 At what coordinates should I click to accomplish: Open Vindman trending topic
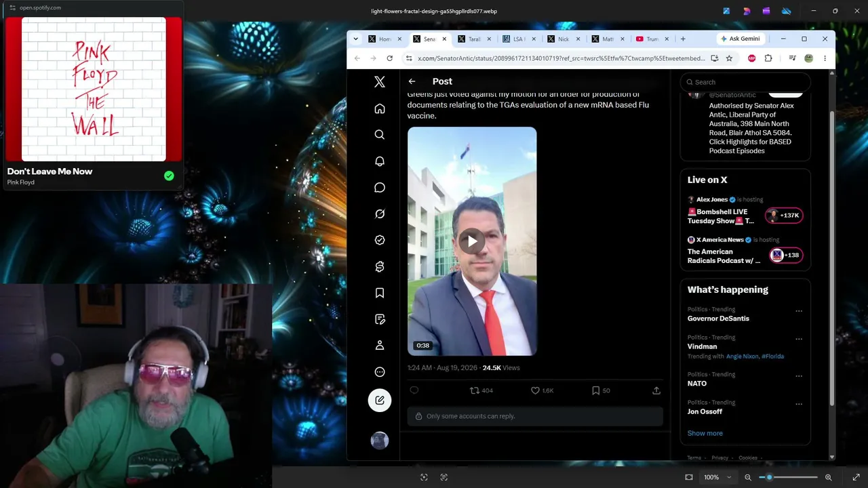pos(702,346)
